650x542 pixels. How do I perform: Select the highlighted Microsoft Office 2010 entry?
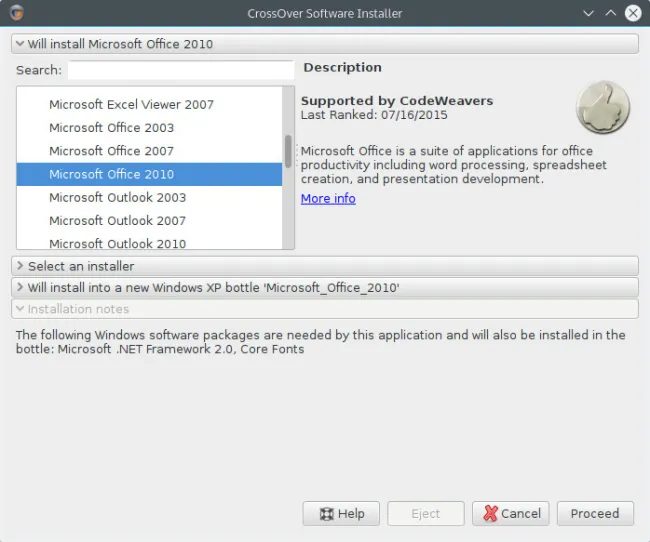coord(149,174)
